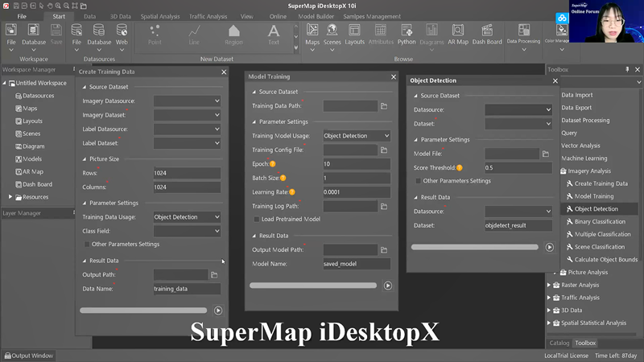Viewport: 644px width, 362px height.
Task: Open Scene Classification tool in Toolbox
Action: point(599,247)
